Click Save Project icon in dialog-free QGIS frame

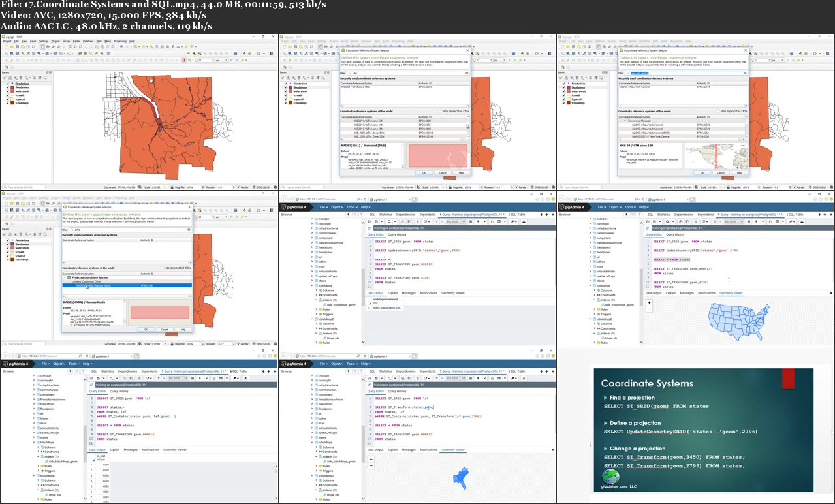17,47
